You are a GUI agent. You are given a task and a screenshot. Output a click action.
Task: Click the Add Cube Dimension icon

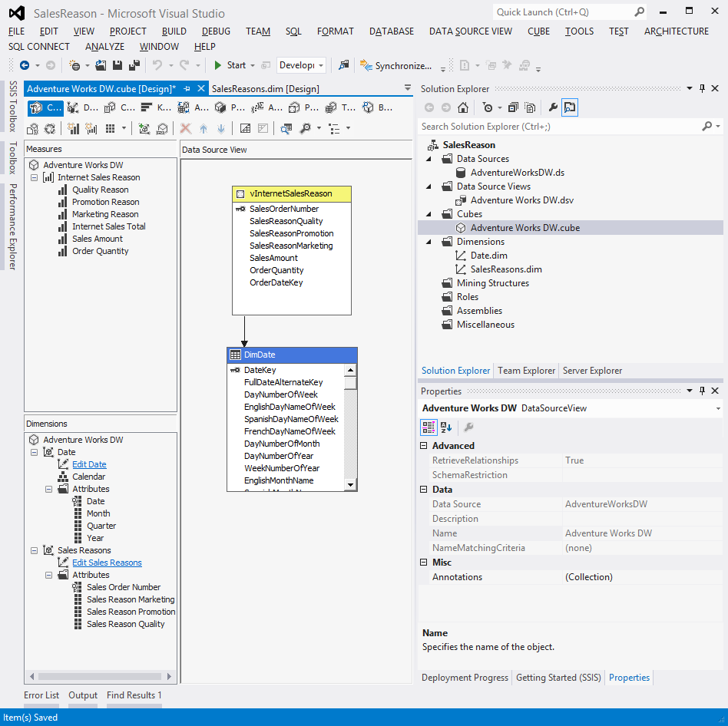144,128
